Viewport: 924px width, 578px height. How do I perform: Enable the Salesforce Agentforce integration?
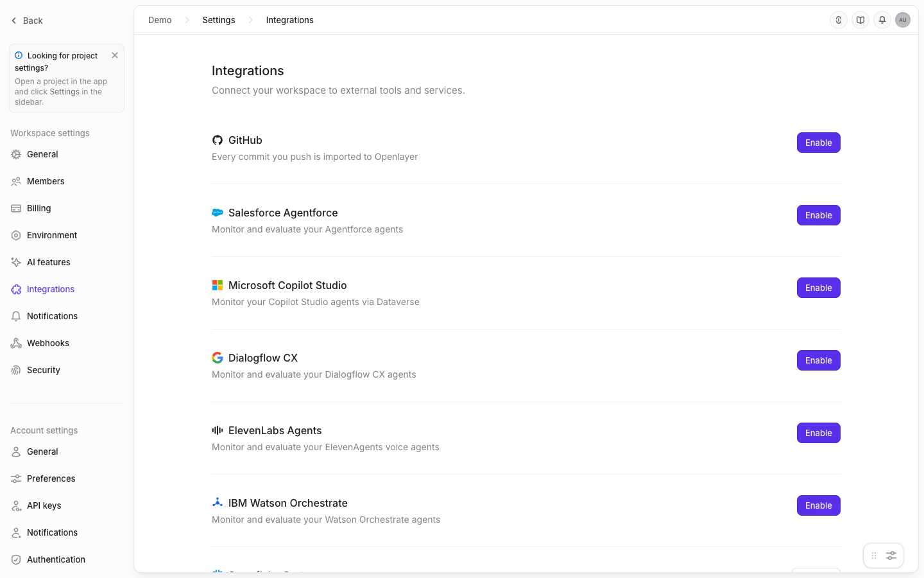(819, 215)
